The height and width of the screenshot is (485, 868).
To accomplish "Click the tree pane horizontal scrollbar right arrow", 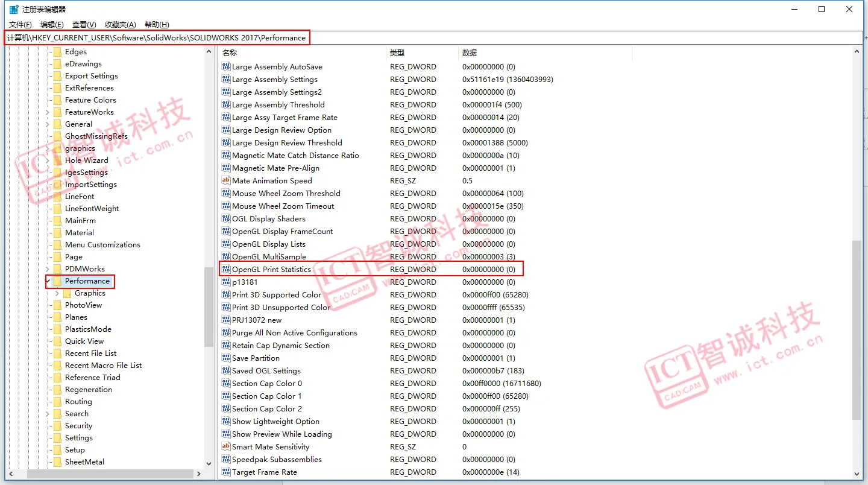I will coord(199,474).
